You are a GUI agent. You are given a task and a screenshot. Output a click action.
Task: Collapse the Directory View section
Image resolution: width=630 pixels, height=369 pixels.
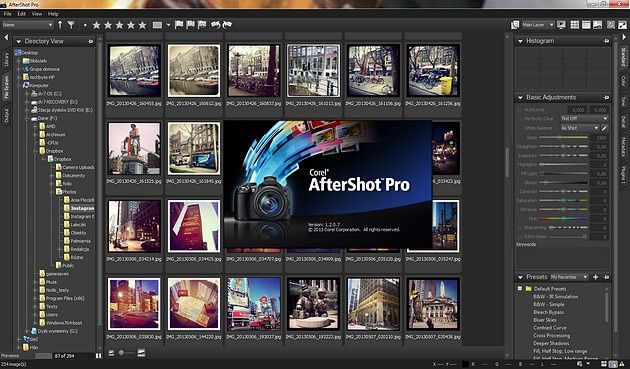coord(18,41)
